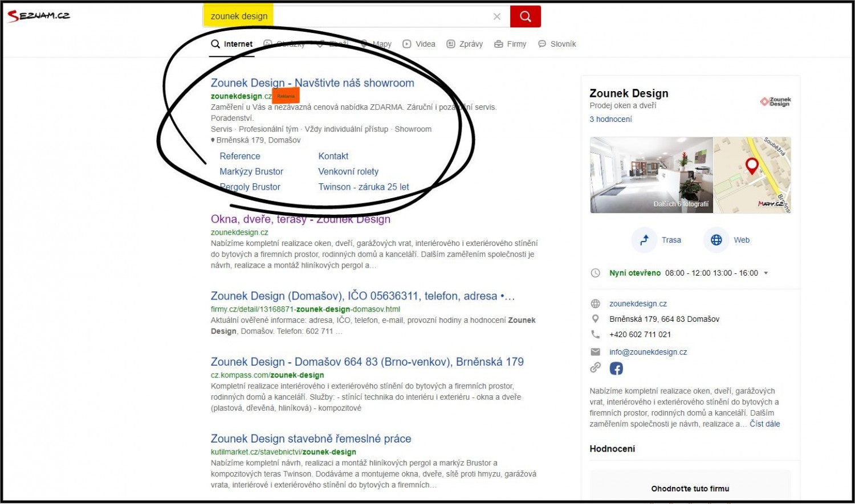Open the Venkovní rolety sitelink
The height and width of the screenshot is (504, 855).
348,171
